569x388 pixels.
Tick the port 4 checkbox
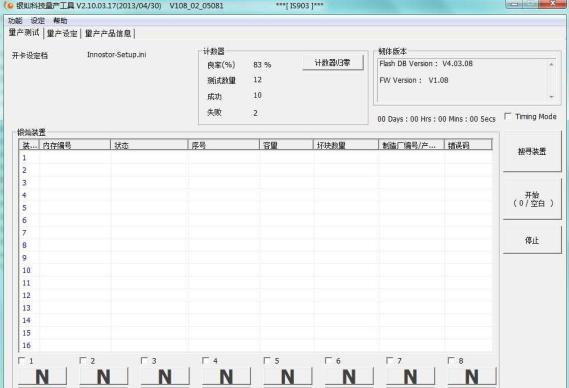pyautogui.click(x=205, y=360)
